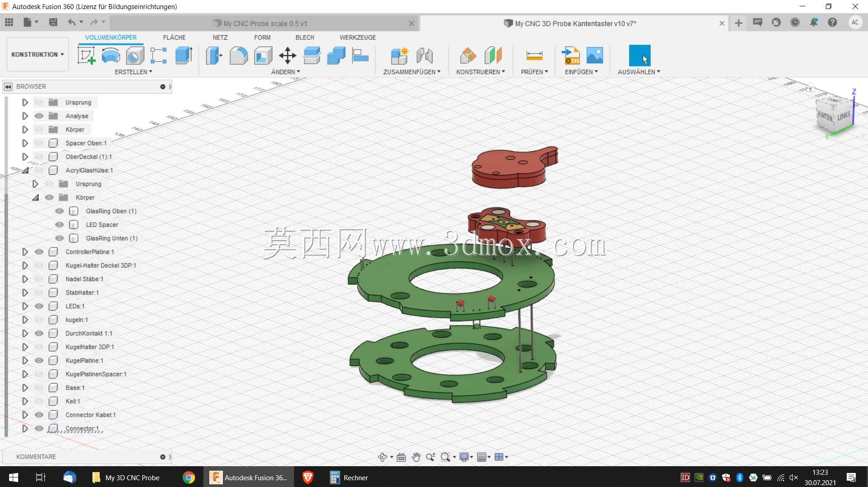Switch to the WERKZEUGE tab
The height and width of the screenshot is (487, 868).
point(357,38)
